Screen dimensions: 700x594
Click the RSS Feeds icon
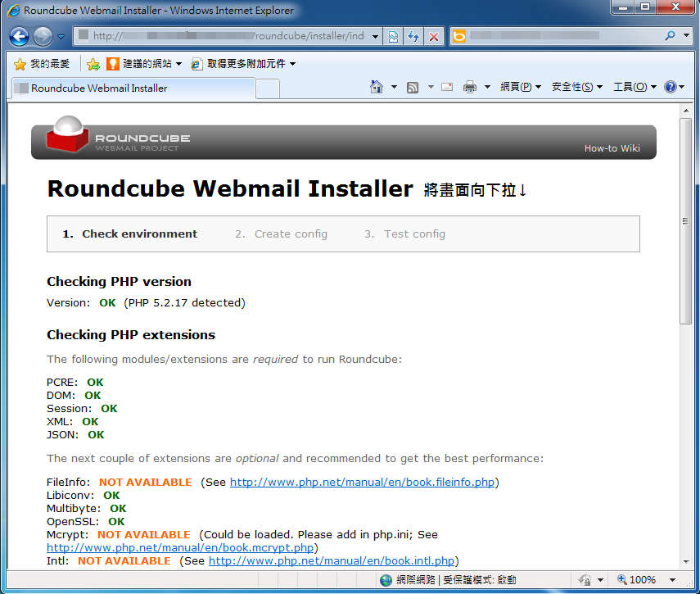pos(413,87)
